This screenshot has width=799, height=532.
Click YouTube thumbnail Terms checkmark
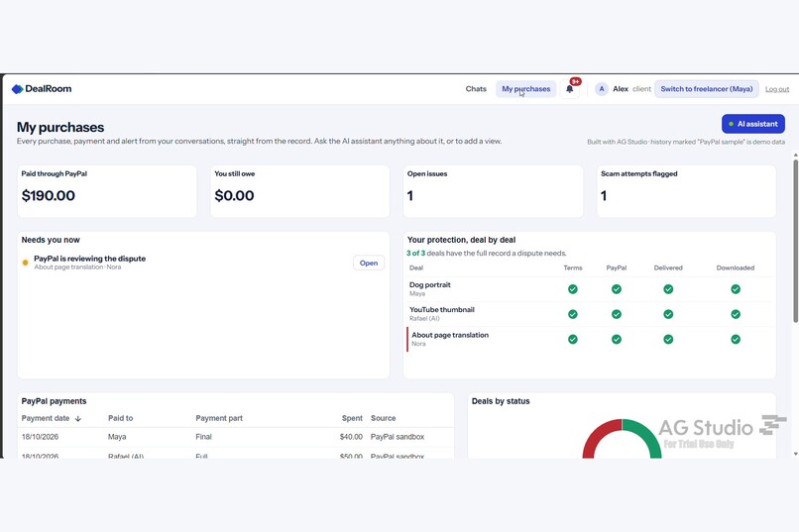(x=573, y=314)
